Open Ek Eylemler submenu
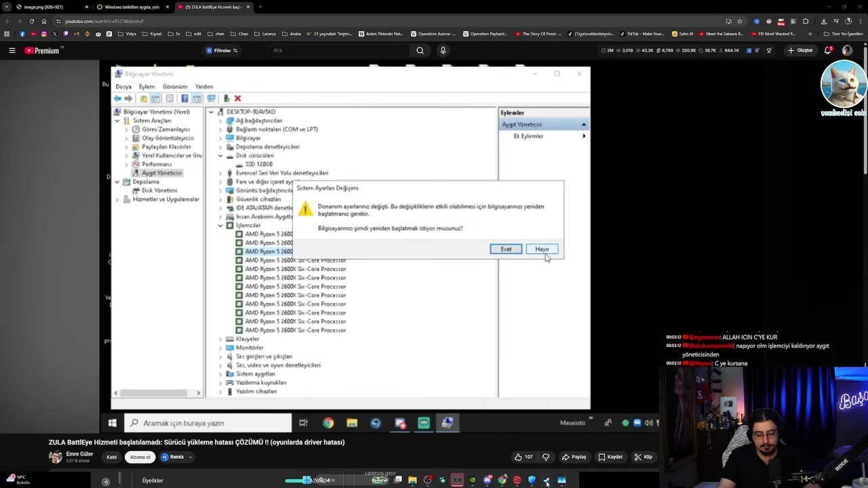The height and width of the screenshot is (488, 868). pyautogui.click(x=528, y=136)
